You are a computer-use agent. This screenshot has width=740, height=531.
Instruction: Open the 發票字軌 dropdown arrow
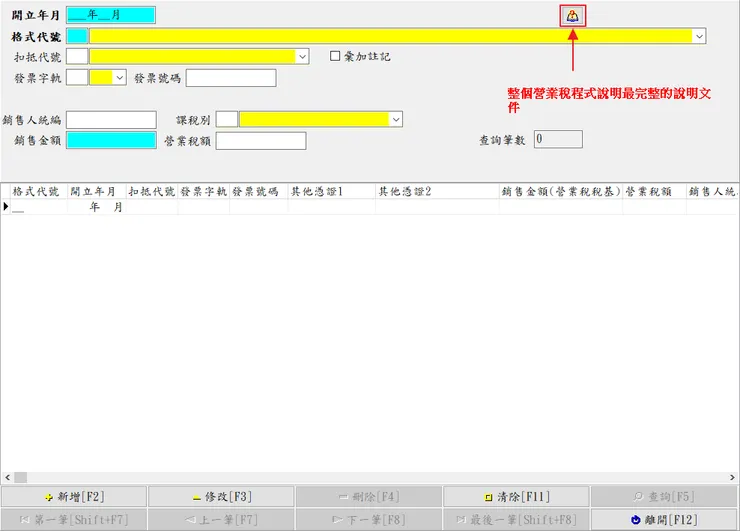(120, 77)
